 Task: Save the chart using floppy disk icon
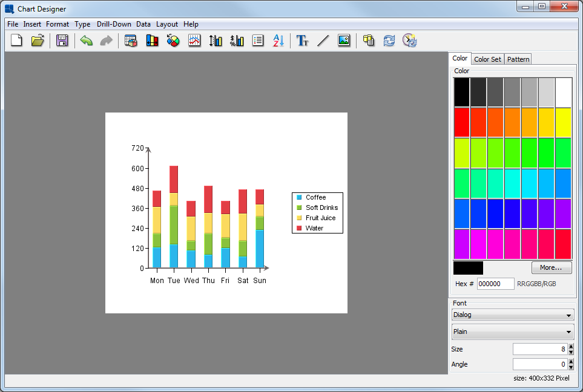62,41
